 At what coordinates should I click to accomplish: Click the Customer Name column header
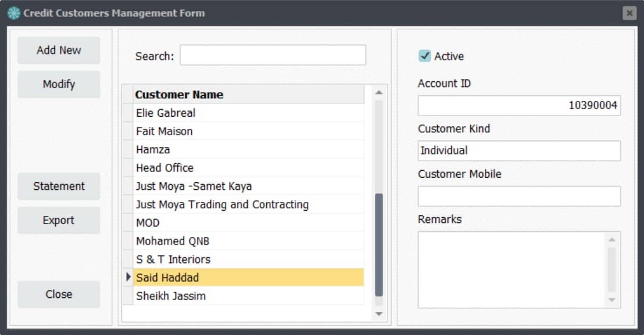249,94
